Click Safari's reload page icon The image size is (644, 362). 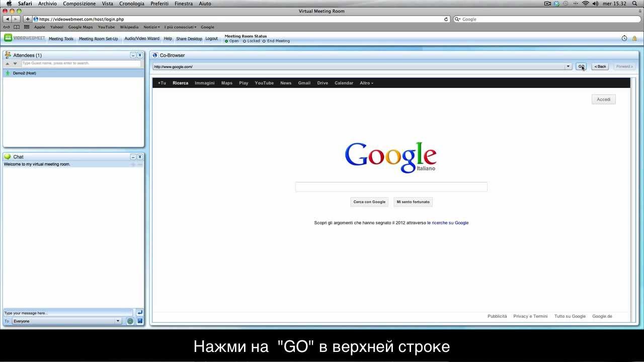coord(446,19)
